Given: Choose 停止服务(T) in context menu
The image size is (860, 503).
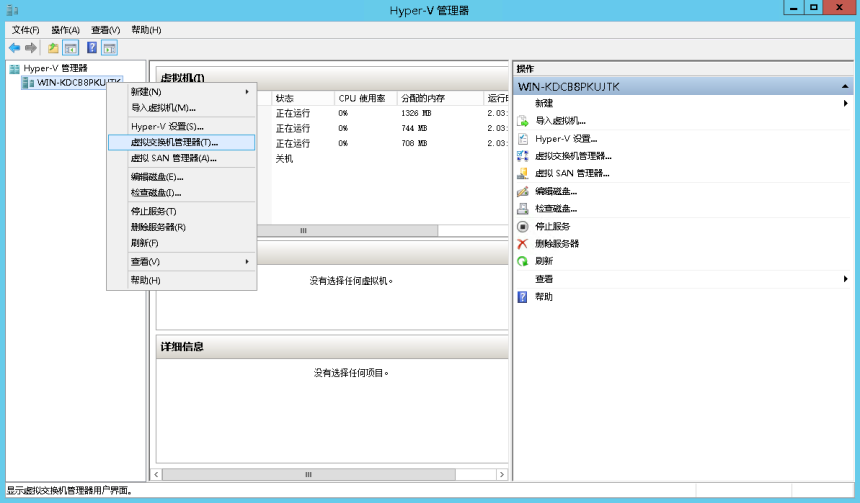Looking at the screenshot, I should point(182,212).
